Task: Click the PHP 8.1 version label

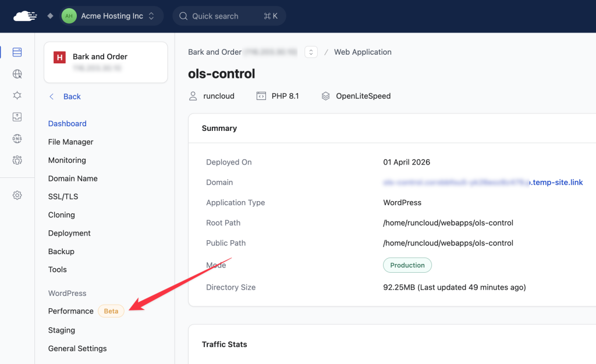Action: click(285, 95)
